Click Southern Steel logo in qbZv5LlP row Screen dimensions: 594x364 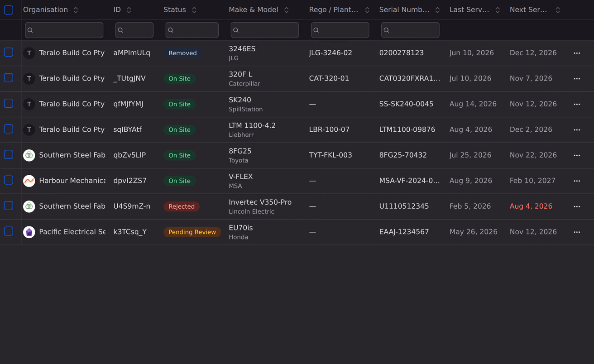tap(29, 155)
